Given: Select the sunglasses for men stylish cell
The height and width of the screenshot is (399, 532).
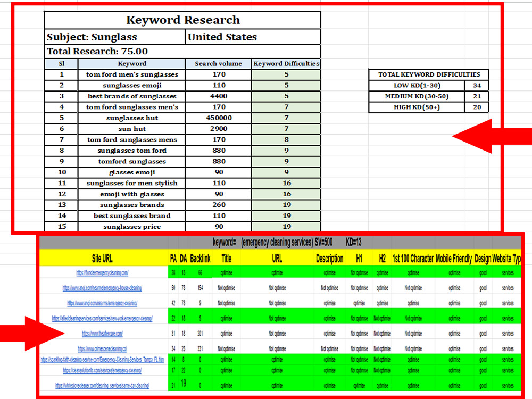Looking at the screenshot, I should [132, 183].
